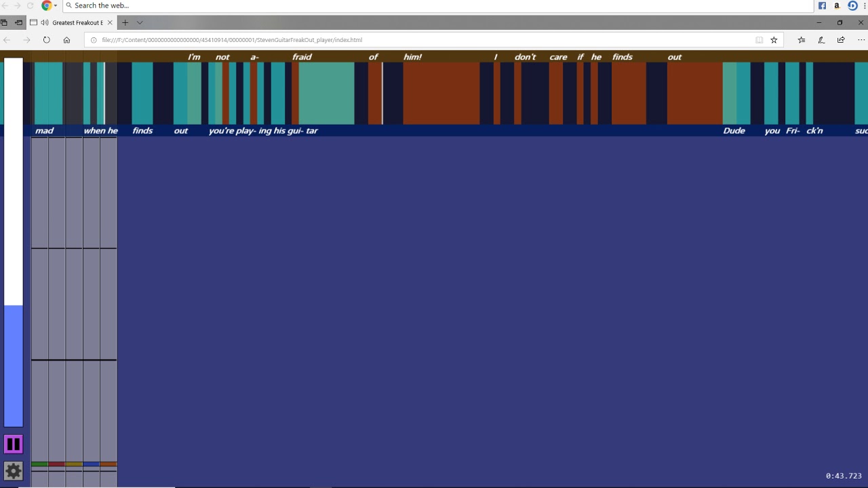Viewport: 868px width, 488px height.
Task: Reload the page with the refresh button
Action: click(x=46, y=40)
